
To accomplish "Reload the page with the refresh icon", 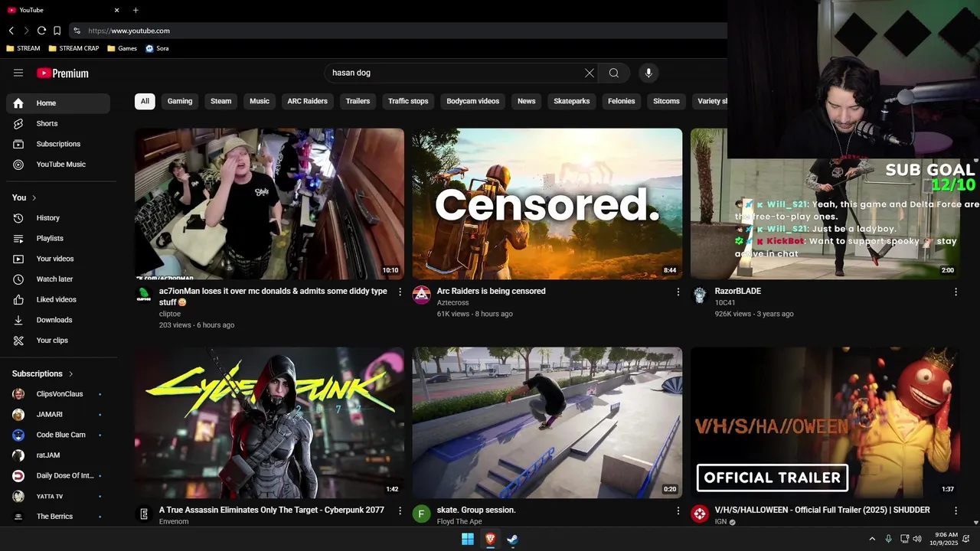I will [x=41, y=31].
